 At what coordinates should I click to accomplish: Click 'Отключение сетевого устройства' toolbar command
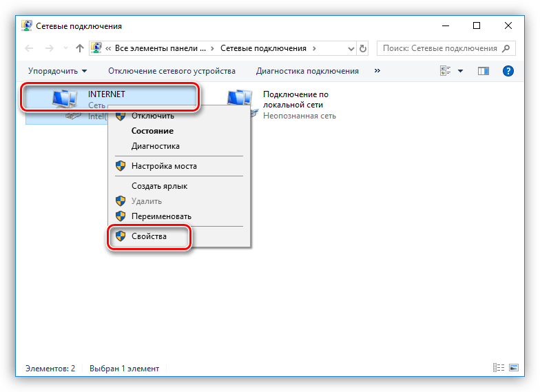point(172,71)
